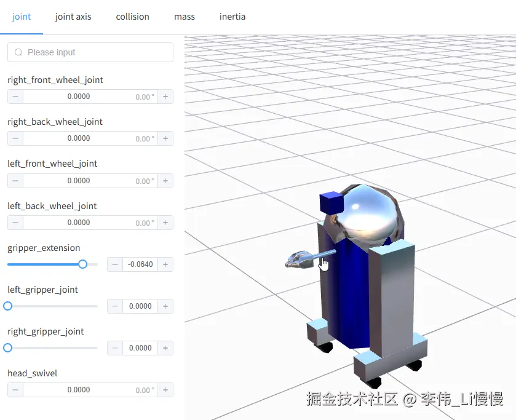Increase left_gripper_joint with plus button

pyautogui.click(x=165, y=306)
